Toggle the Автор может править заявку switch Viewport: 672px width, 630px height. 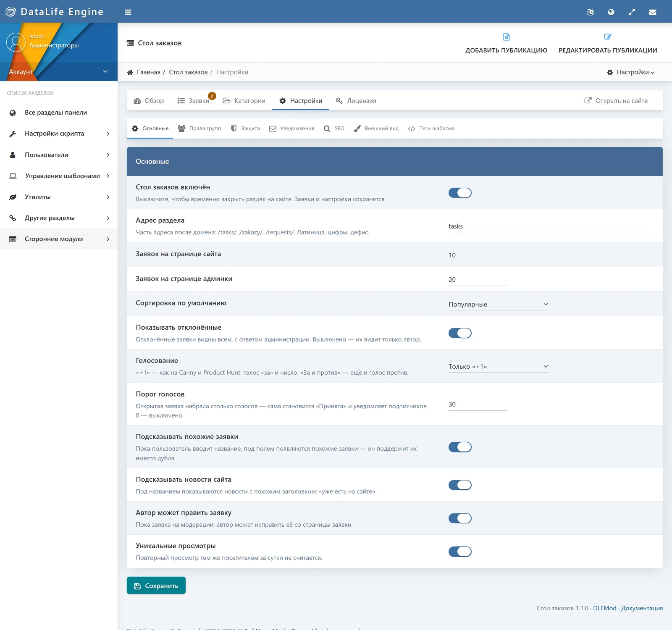tap(460, 518)
